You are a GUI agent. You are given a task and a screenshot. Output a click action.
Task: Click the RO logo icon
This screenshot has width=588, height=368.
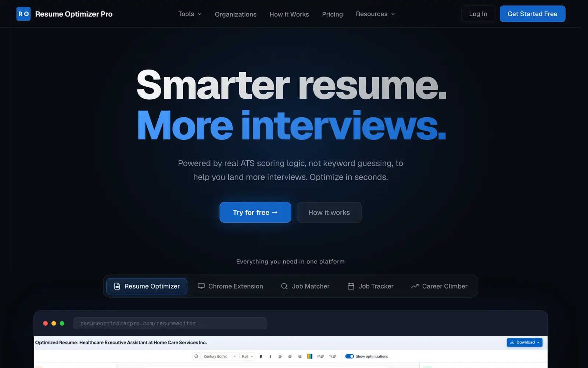[x=24, y=14]
